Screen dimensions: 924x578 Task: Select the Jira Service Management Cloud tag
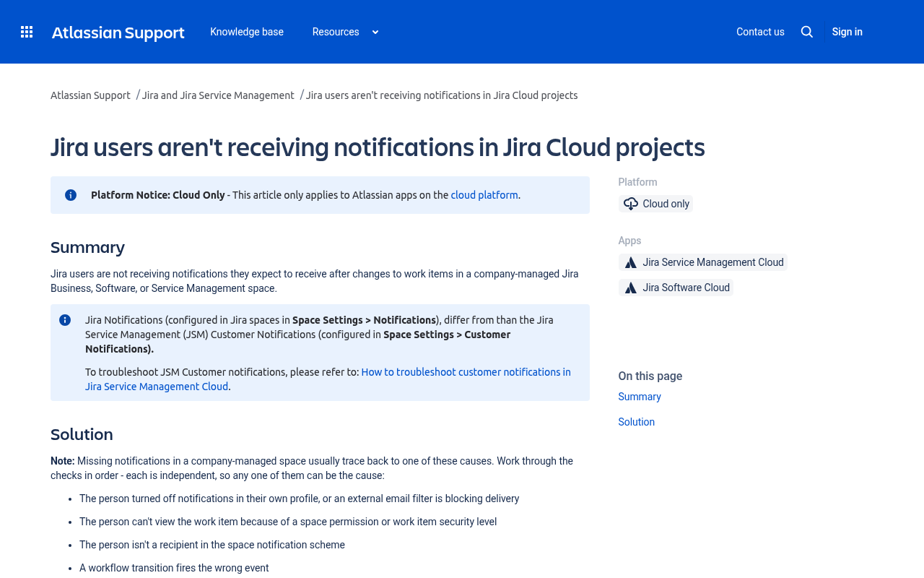pyautogui.click(x=703, y=262)
